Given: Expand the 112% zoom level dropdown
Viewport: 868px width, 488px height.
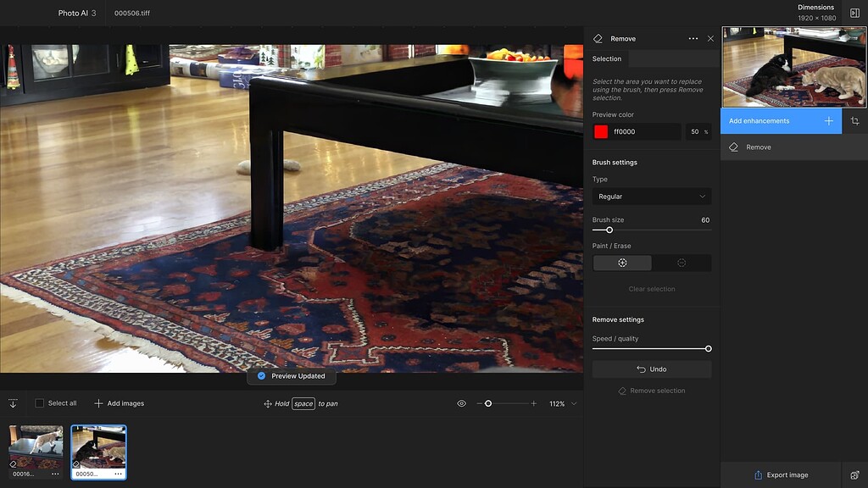Looking at the screenshot, I should click(574, 403).
